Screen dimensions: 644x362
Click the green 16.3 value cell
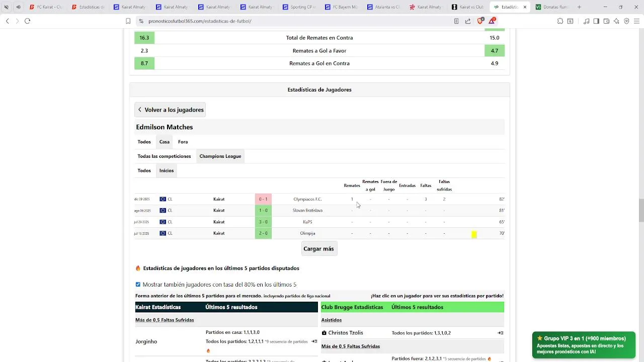coord(144,38)
